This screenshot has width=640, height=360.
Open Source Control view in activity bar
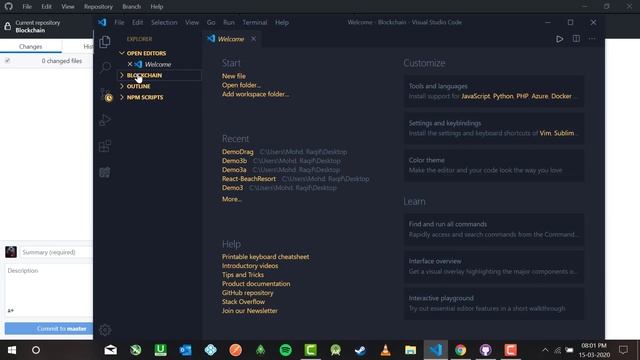105,94
